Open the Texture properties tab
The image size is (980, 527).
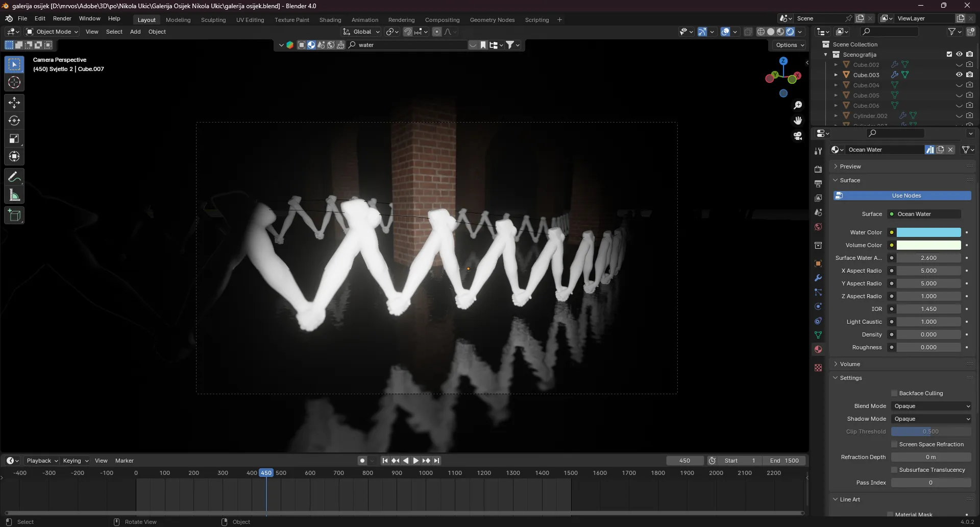[x=818, y=368]
